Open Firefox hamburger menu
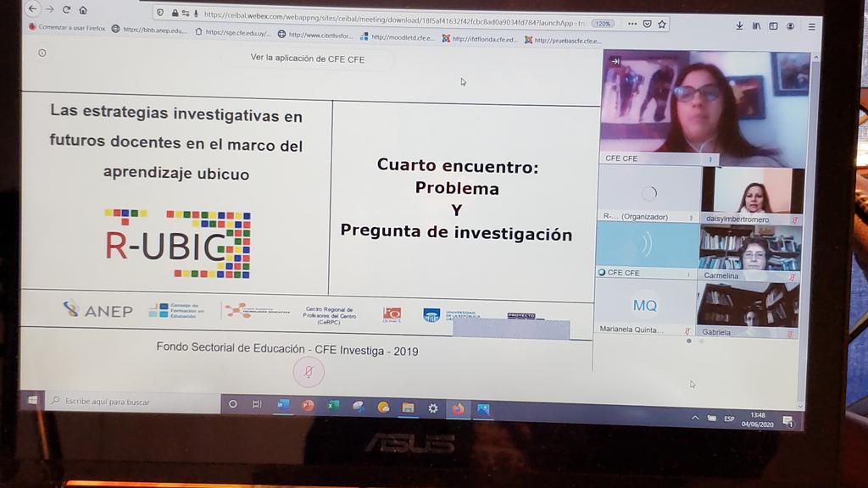This screenshot has height=488, width=868. [x=811, y=26]
